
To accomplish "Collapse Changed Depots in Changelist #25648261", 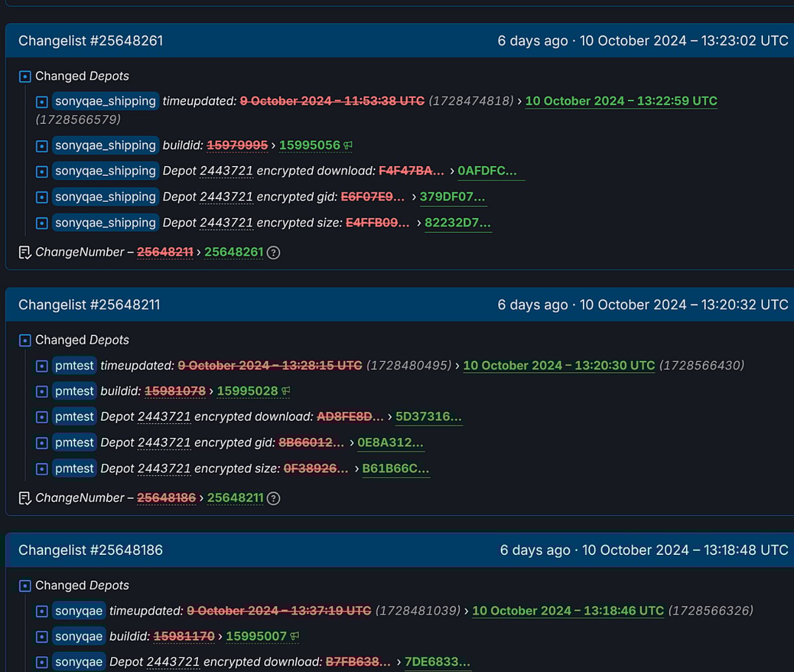I will (x=25, y=77).
